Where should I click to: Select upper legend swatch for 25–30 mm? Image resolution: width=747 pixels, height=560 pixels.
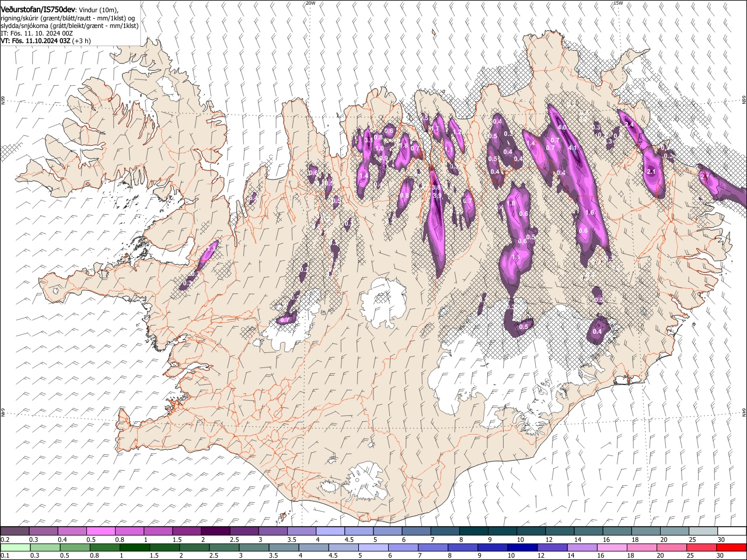tap(704, 531)
